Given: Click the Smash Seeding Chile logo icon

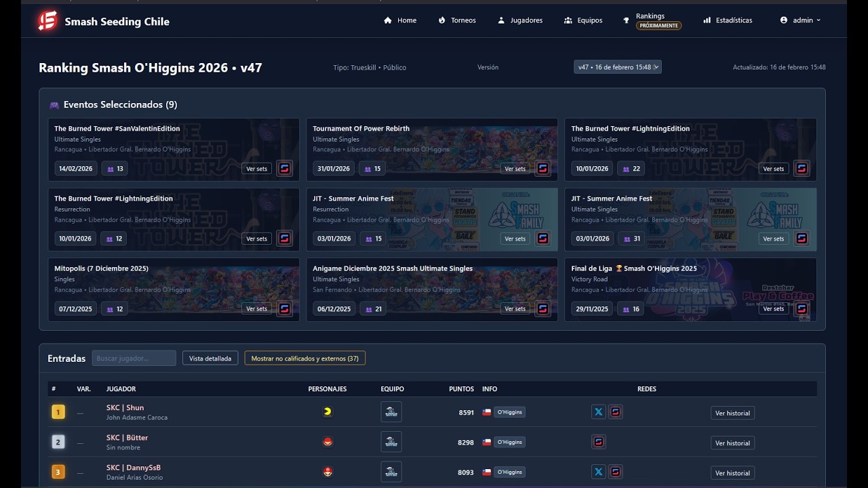Looking at the screenshot, I should [47, 21].
